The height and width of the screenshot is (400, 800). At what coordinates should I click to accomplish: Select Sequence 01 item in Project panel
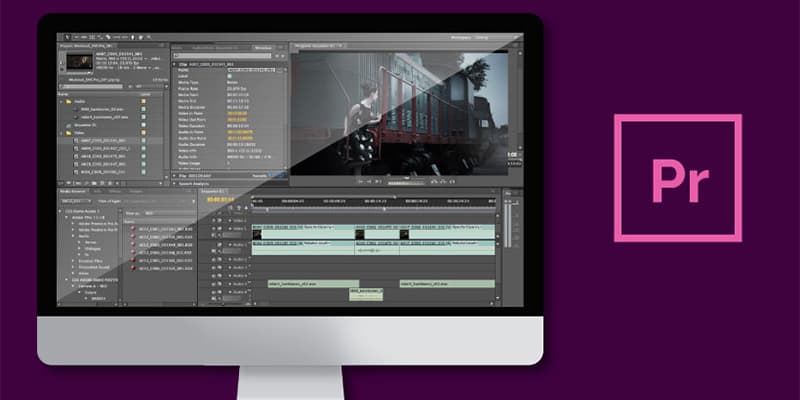[x=85, y=125]
